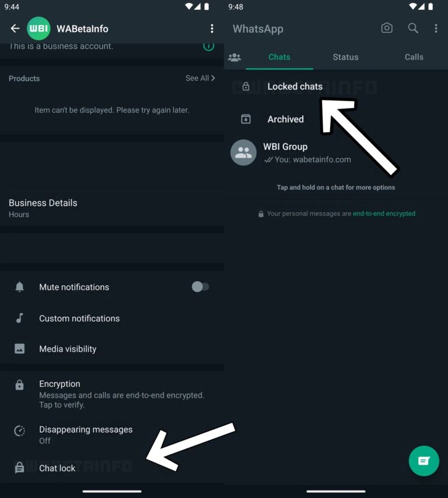Viewport: 448px width, 498px height.
Task: Open the Chat lock setting
Action: pos(57,468)
